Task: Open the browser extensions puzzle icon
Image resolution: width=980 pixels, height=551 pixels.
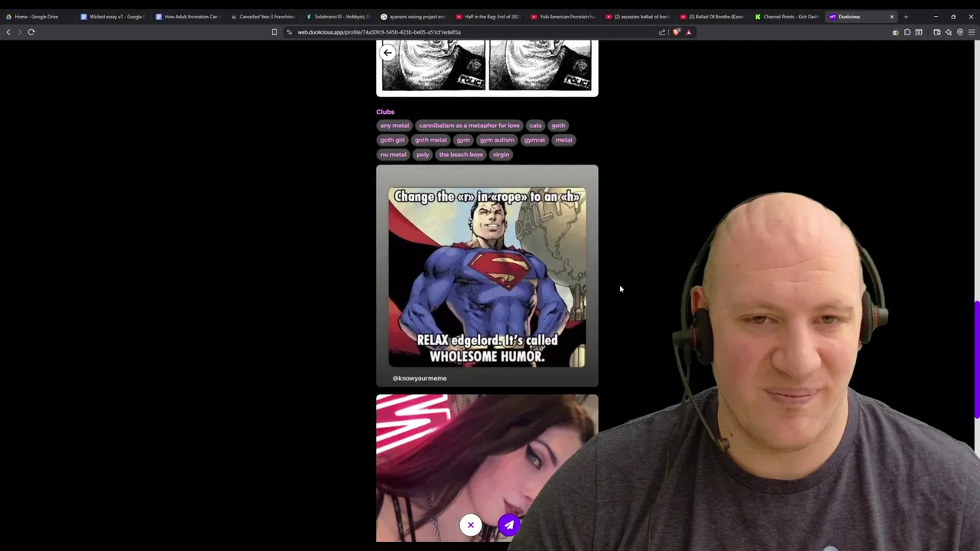Action: click(907, 32)
